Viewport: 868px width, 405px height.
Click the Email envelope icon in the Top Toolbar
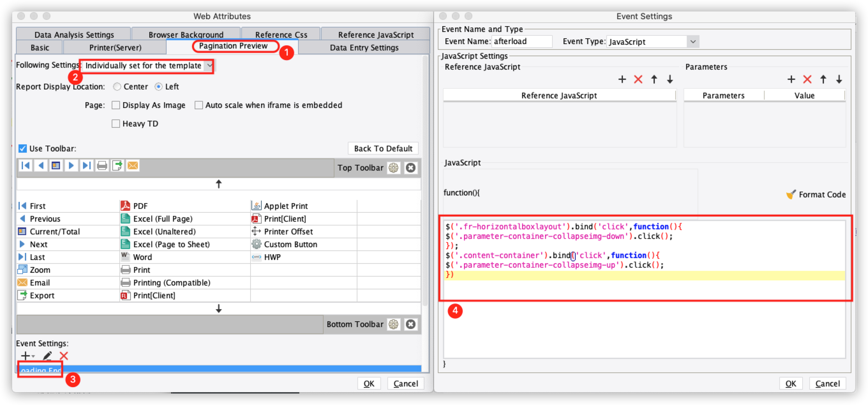point(132,165)
